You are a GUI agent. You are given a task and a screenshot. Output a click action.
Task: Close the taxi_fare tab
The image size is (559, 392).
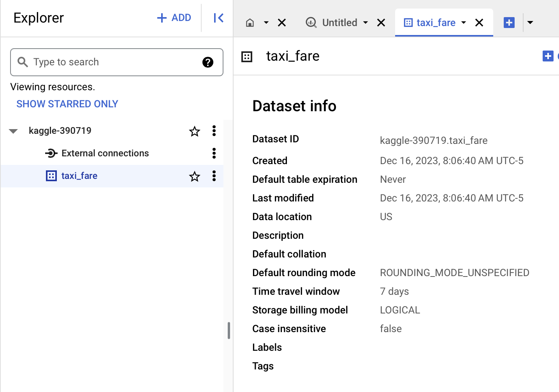pos(479,23)
